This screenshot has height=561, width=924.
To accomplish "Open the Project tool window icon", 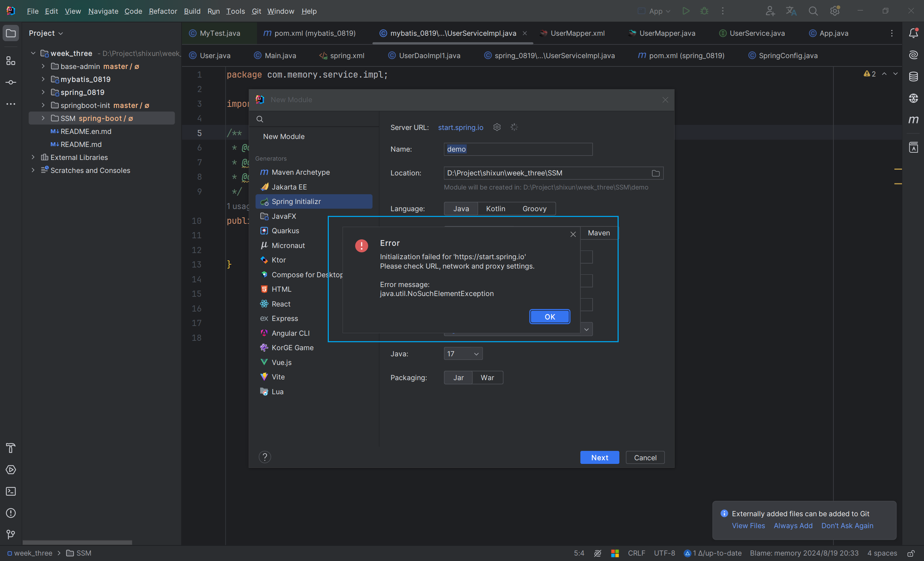I will point(11,33).
